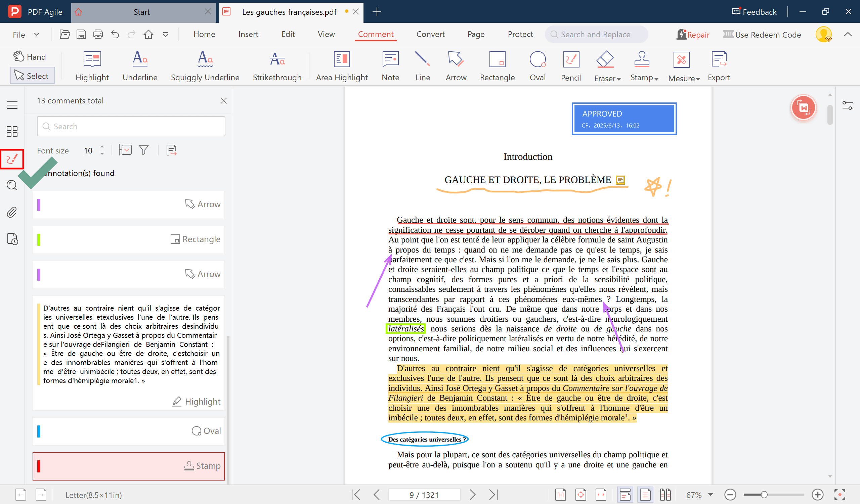The width and height of the screenshot is (860, 504).
Task: Open the Edit ribbon tab
Action: (288, 35)
